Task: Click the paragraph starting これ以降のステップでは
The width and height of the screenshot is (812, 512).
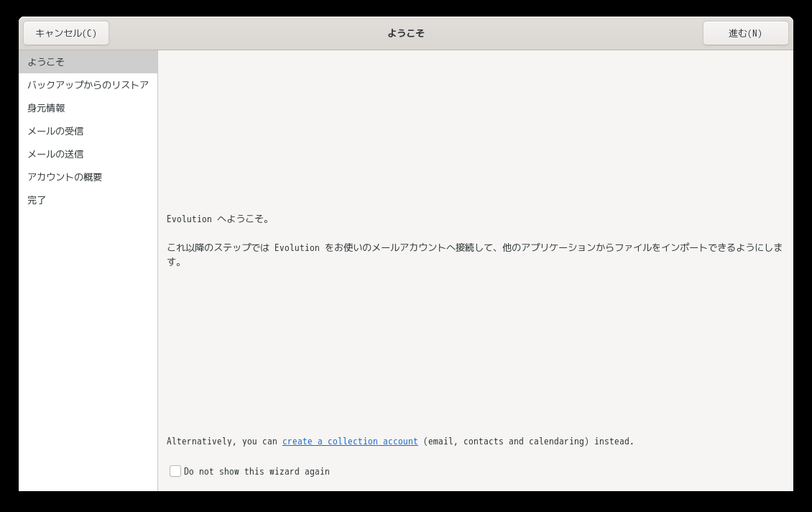Action: click(474, 255)
